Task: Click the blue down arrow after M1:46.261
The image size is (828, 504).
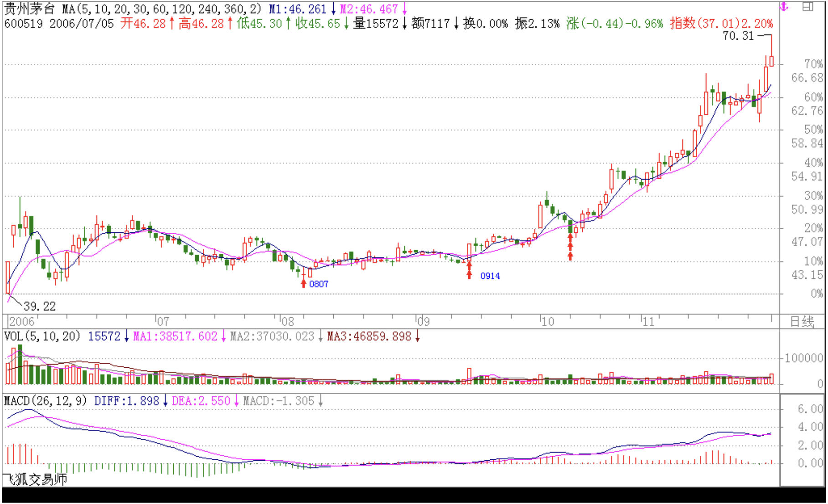Action: click(x=333, y=9)
